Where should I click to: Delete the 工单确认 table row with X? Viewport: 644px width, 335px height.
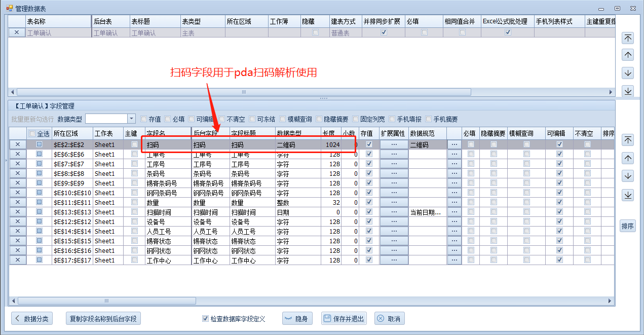pos(17,32)
